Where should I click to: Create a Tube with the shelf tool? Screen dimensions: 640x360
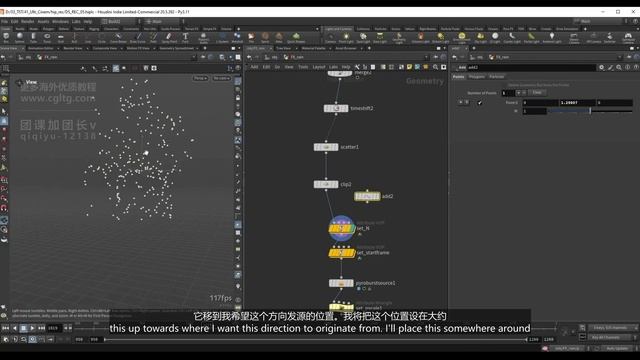pyautogui.click(x=33, y=38)
